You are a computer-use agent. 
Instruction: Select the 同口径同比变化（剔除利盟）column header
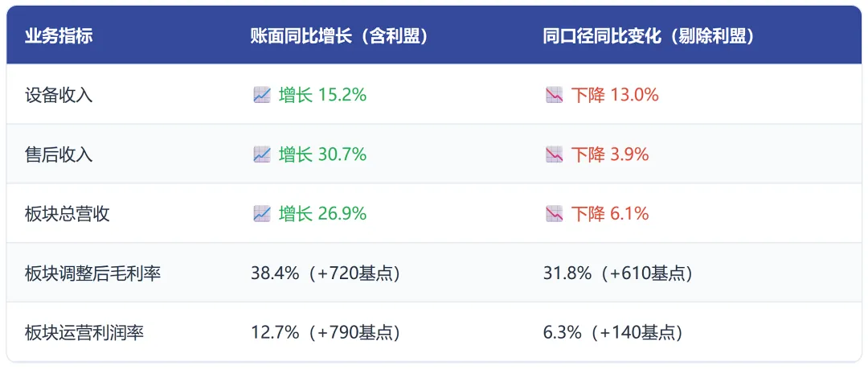point(649,36)
